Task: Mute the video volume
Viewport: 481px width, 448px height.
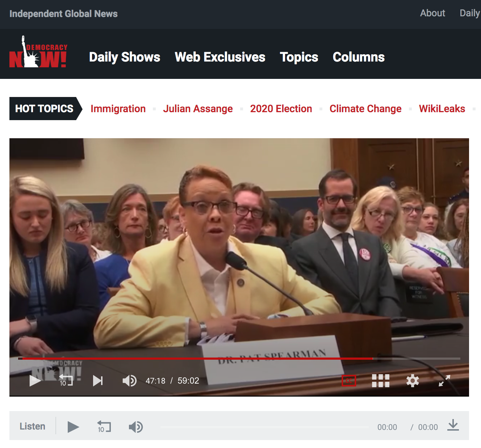Action: (x=129, y=381)
